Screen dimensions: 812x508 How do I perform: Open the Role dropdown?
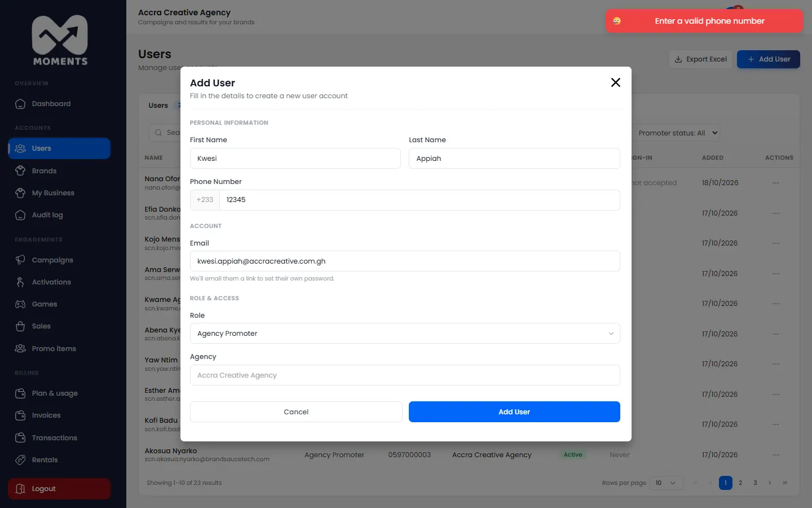pos(405,334)
